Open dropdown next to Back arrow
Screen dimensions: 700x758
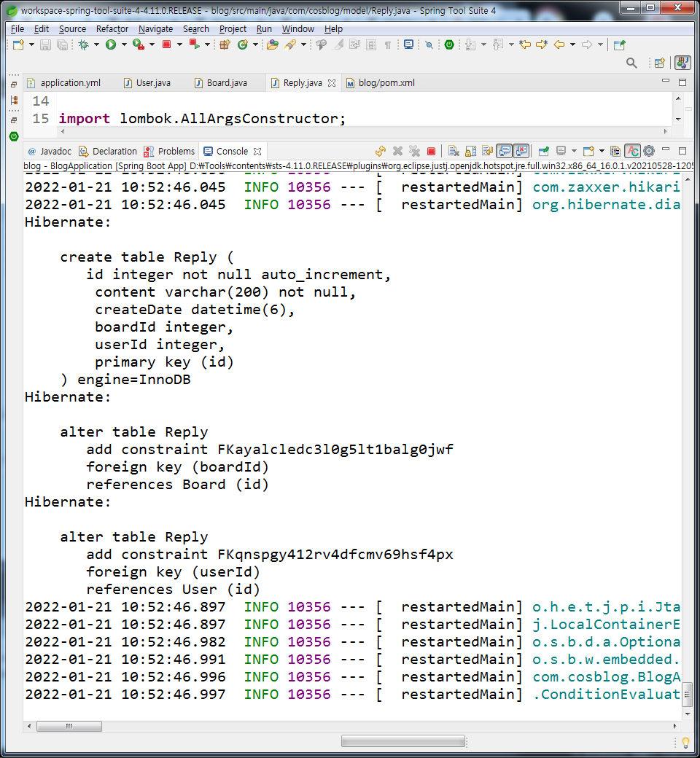point(573,45)
